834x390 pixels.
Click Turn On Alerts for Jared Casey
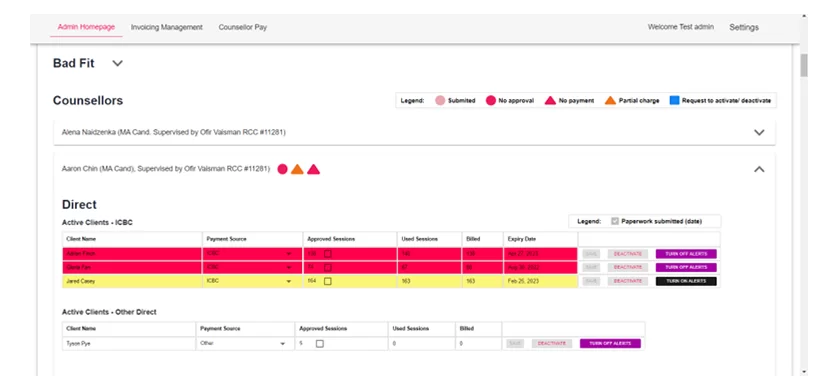[x=686, y=281]
